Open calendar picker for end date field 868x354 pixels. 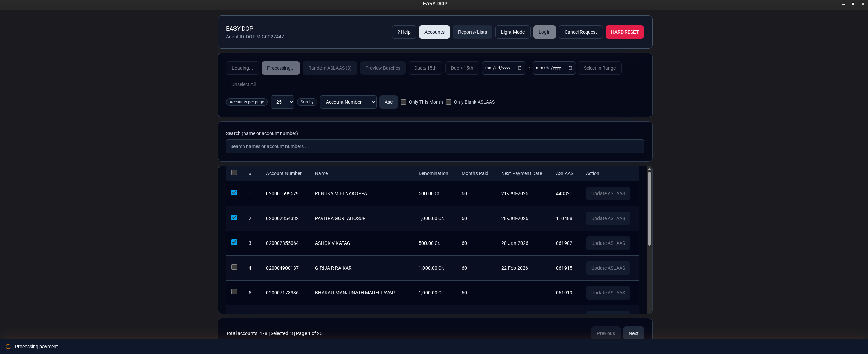570,68
